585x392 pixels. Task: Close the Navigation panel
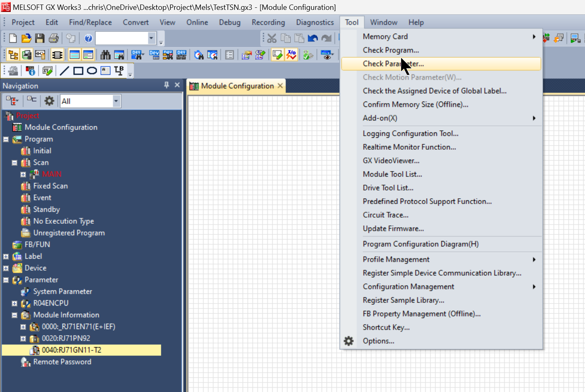click(177, 85)
